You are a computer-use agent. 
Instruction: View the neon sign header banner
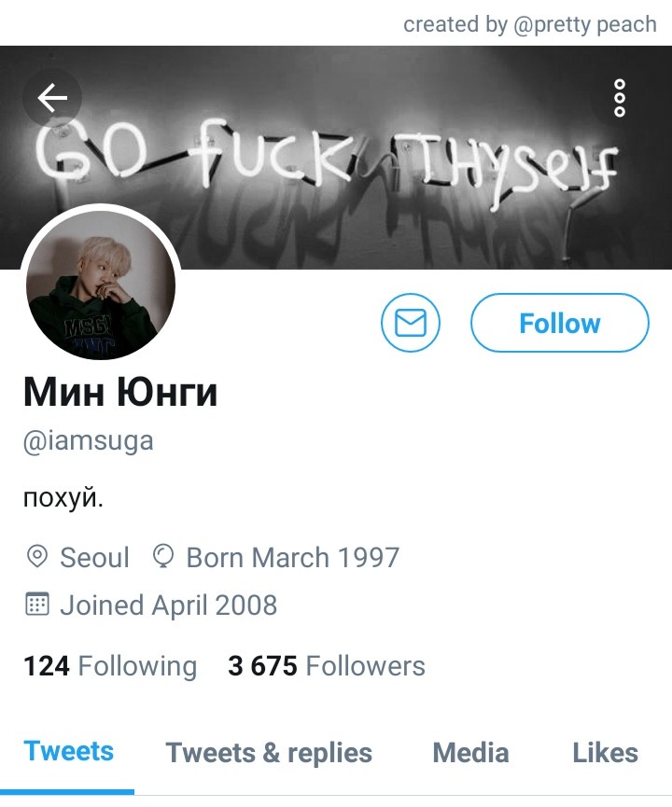pyautogui.click(x=336, y=158)
